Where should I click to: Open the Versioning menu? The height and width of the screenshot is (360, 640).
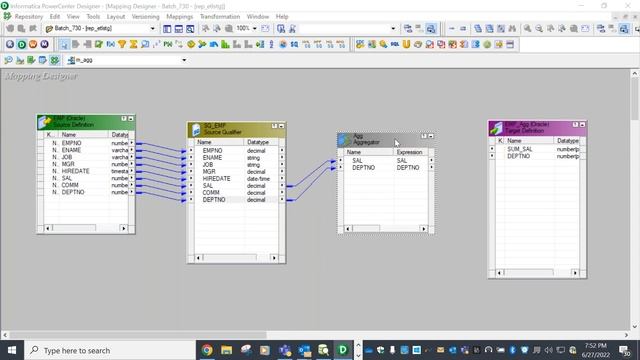pyautogui.click(x=145, y=16)
